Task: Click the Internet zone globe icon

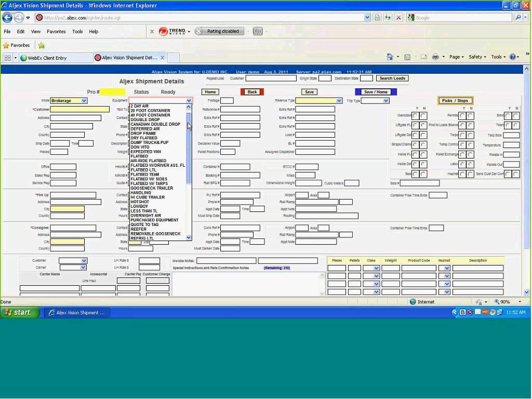Action: click(413, 302)
